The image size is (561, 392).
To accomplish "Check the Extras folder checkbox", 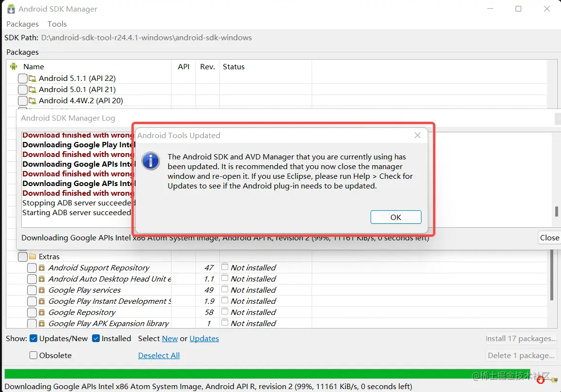I will tap(23, 257).
